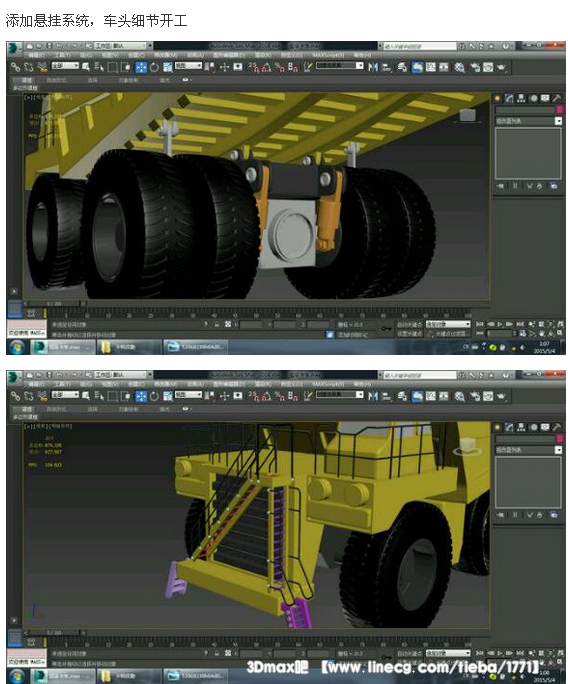Switch to Hierarchy panel tab in upper screenshot

521,98
